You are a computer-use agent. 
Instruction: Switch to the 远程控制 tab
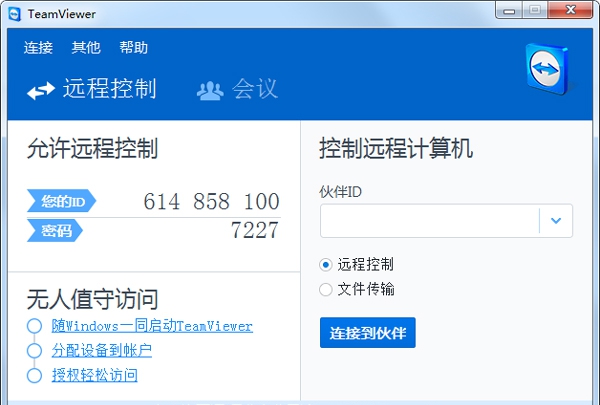point(92,89)
